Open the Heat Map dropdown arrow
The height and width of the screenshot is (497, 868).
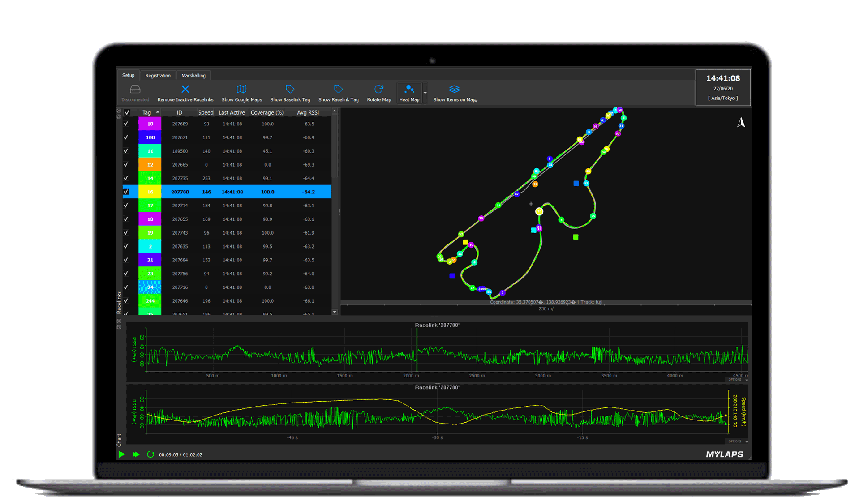click(x=425, y=93)
